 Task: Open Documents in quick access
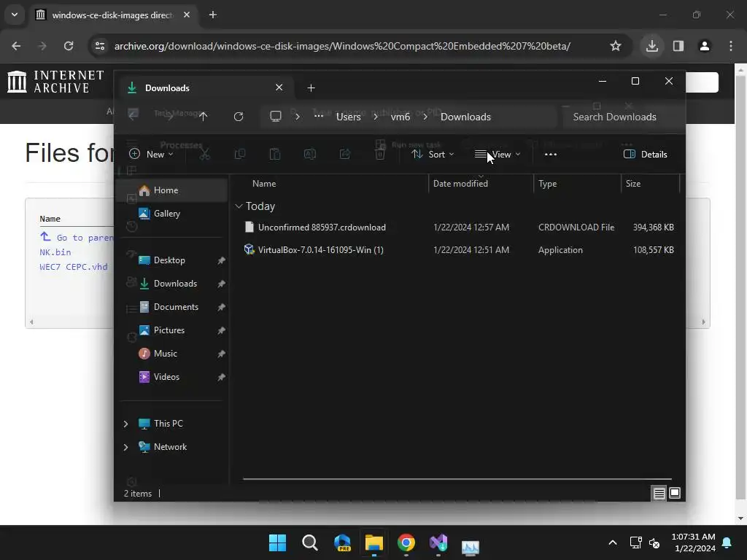click(x=172, y=307)
